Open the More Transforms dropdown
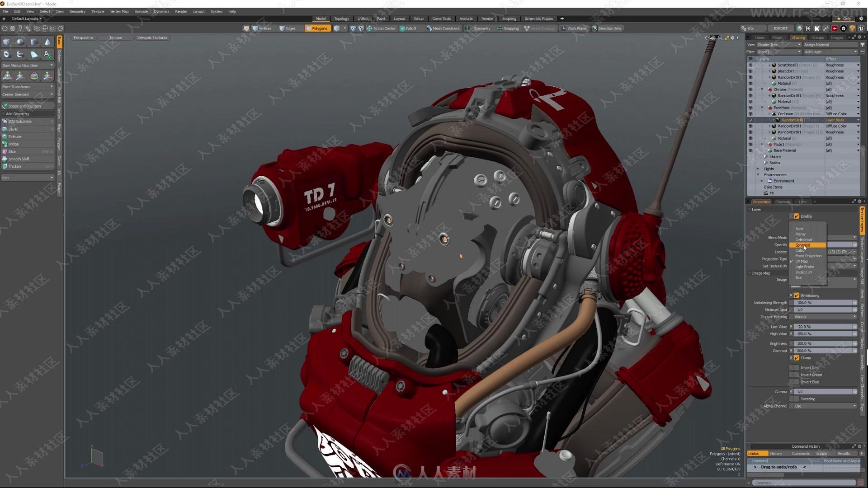Viewport: 868px width, 488px height. (28, 87)
